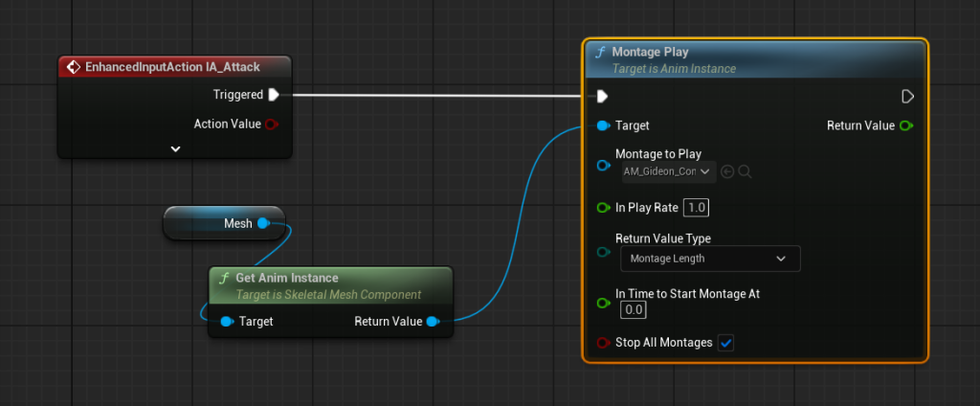This screenshot has width=980, height=406.
Task: Click Montage Play execution output pin
Action: pyautogui.click(x=907, y=97)
